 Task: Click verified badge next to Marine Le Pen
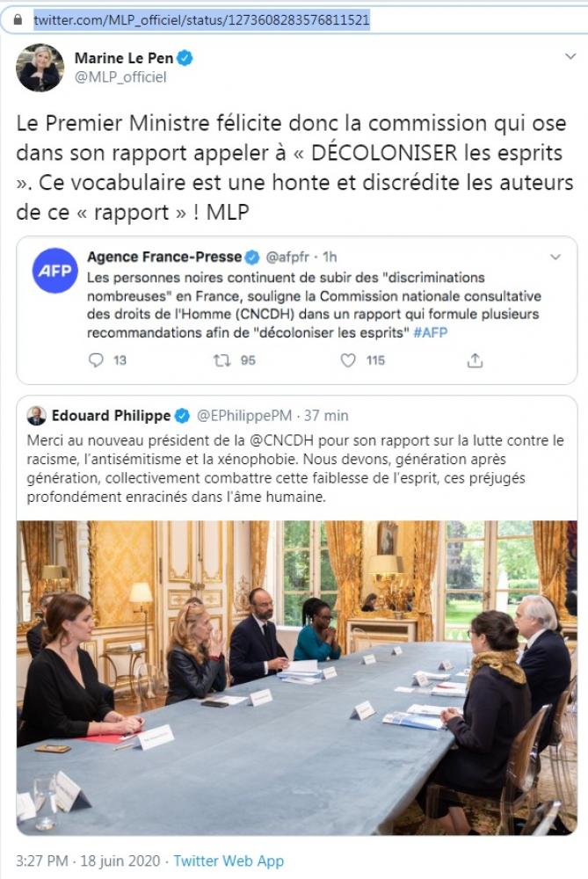pos(185,58)
